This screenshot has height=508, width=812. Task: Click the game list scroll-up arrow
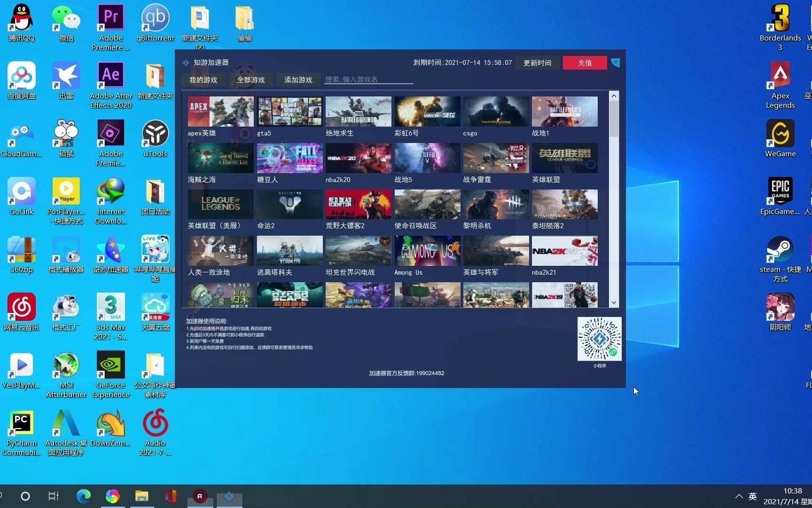614,96
